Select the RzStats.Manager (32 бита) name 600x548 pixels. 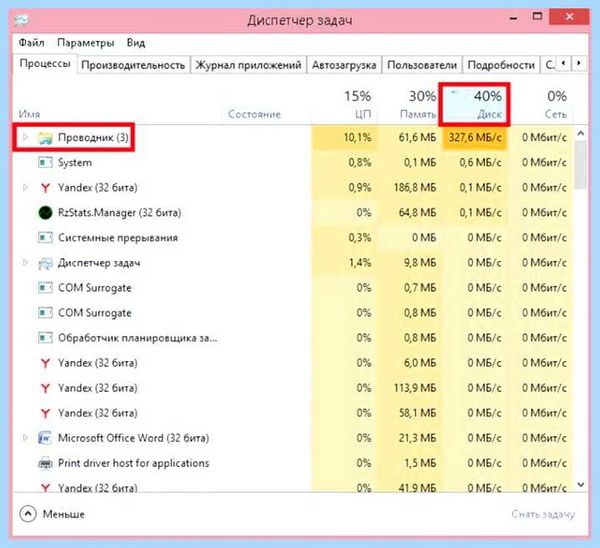(119, 213)
